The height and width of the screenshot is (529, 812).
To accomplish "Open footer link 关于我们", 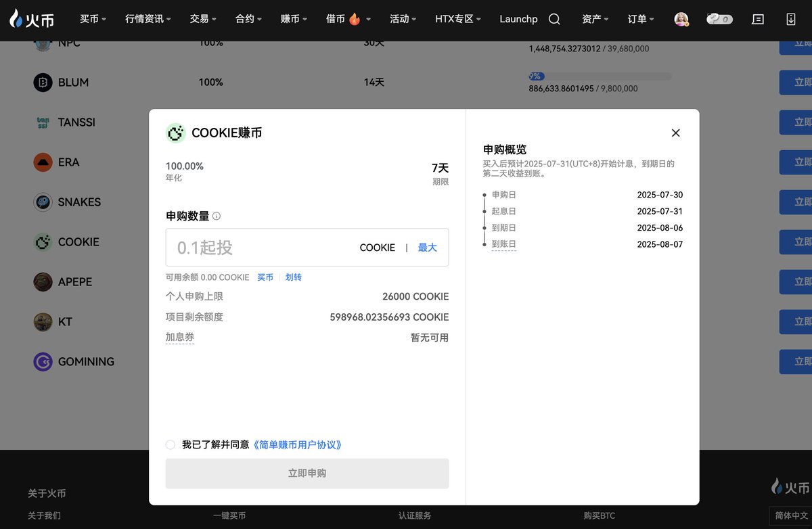I will (44, 515).
